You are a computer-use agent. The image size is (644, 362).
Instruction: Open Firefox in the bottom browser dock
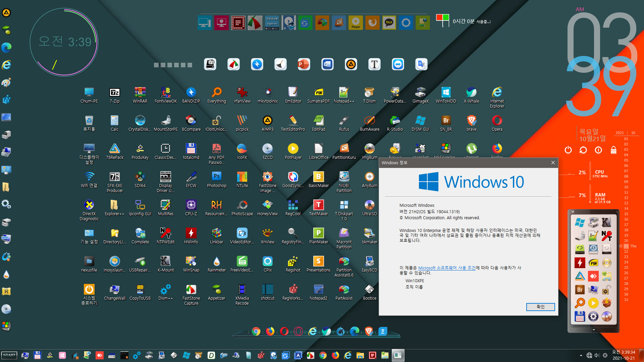270,331
